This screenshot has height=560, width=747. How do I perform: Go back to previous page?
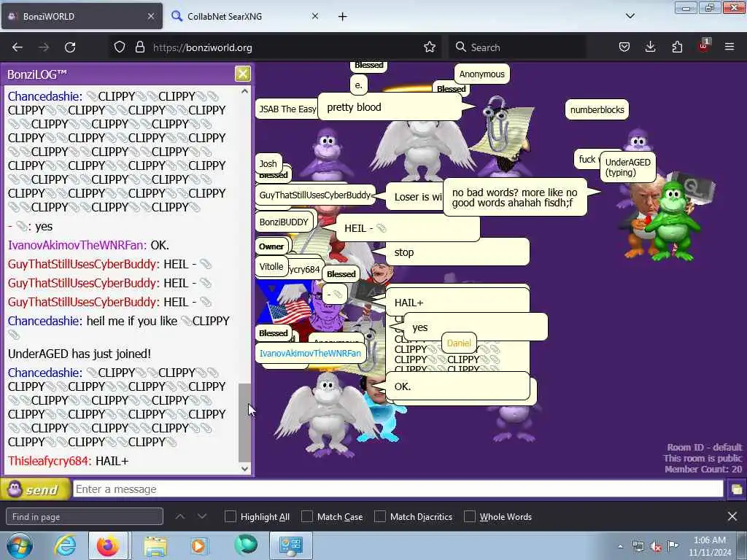click(18, 47)
